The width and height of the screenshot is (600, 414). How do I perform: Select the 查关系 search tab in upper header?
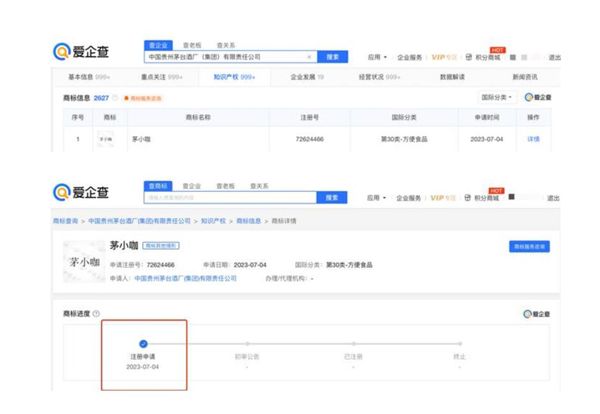pyautogui.click(x=226, y=45)
